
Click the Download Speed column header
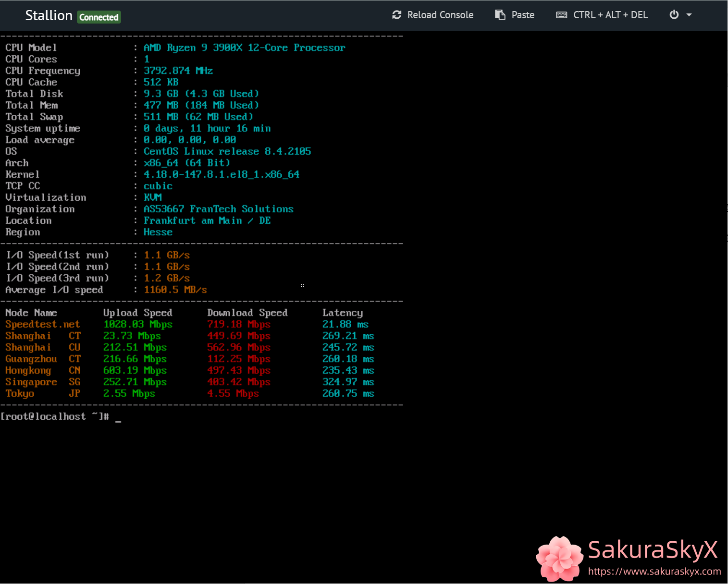click(x=247, y=313)
